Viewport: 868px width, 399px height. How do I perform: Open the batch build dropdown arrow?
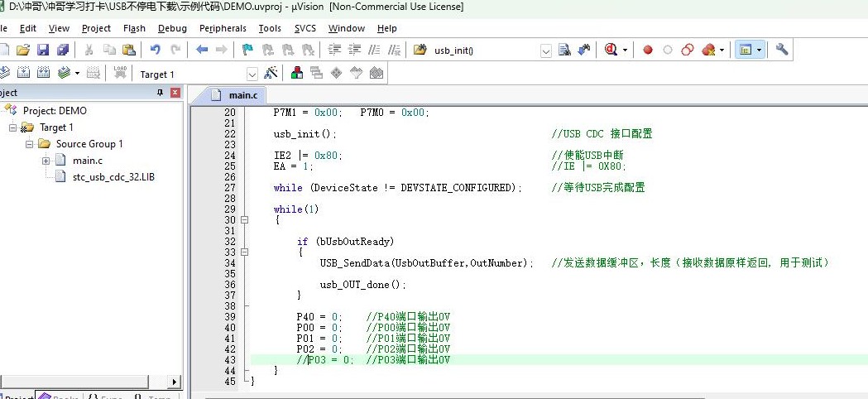[x=77, y=73]
